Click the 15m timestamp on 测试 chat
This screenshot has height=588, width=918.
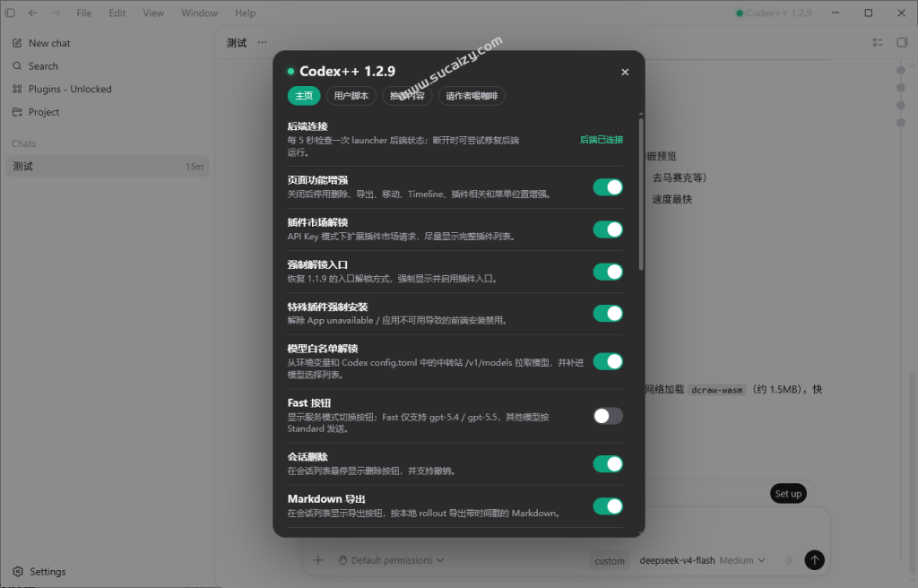point(195,167)
